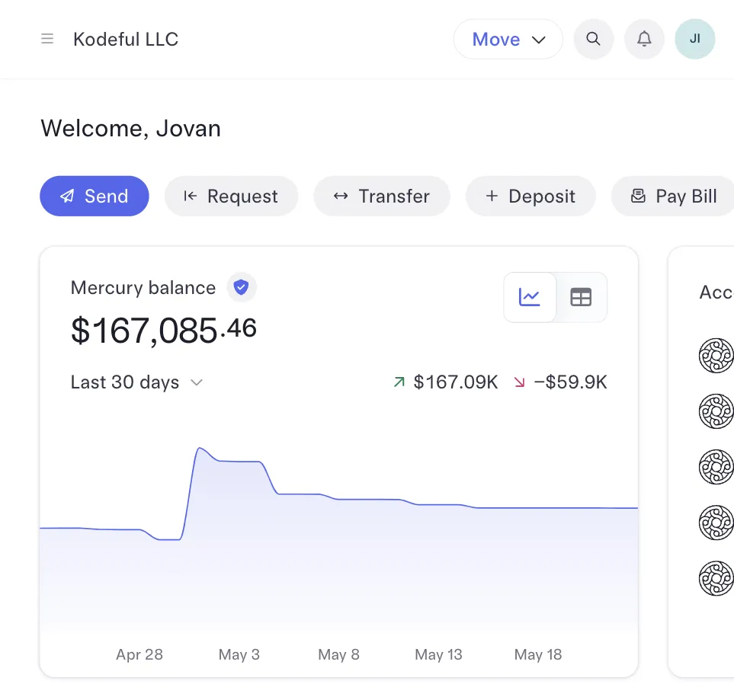Click the $167.09K money-in figure
This screenshot has height=700, width=734.
click(x=456, y=382)
